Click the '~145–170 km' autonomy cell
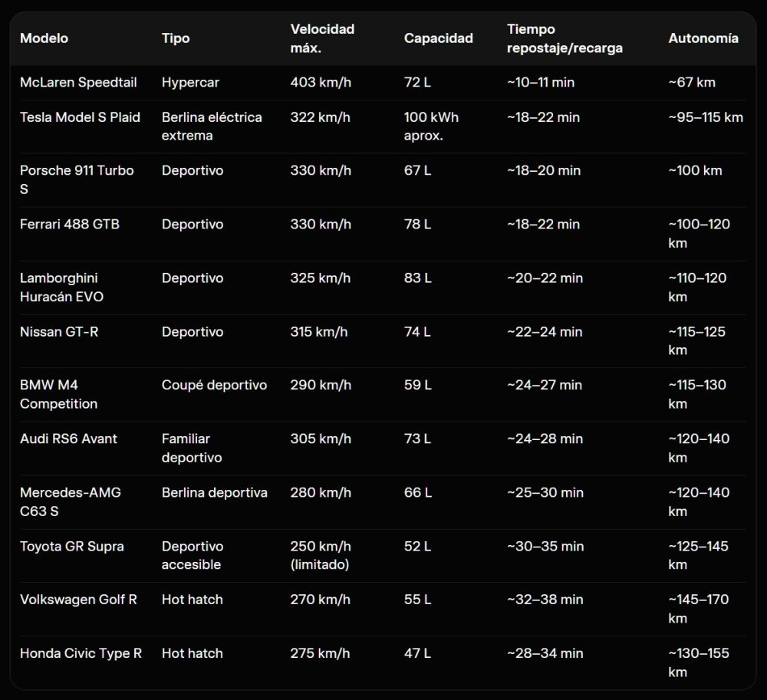 tap(699, 609)
